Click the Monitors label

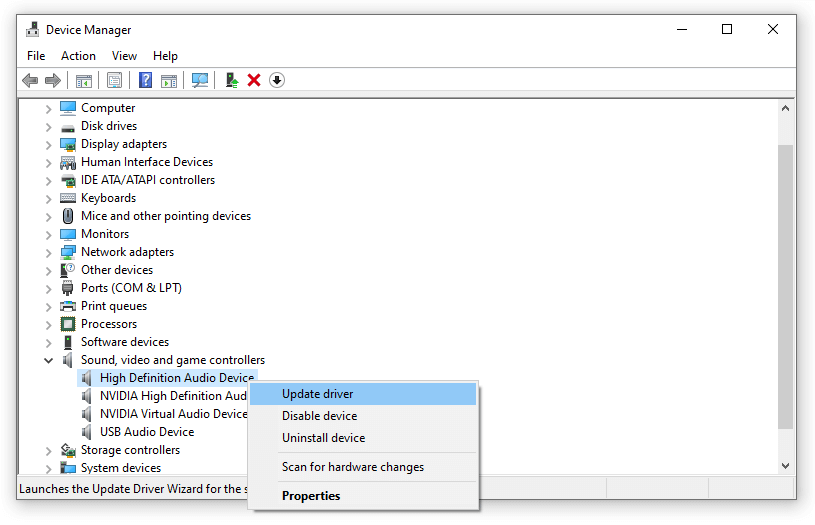click(x=105, y=234)
